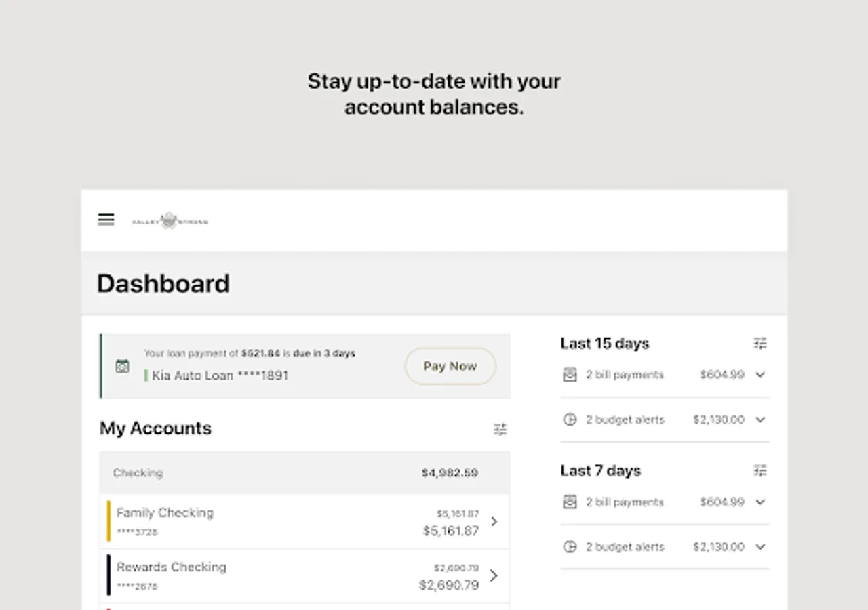
Task: Open My Accounts filter settings icon
Action: [x=500, y=429]
